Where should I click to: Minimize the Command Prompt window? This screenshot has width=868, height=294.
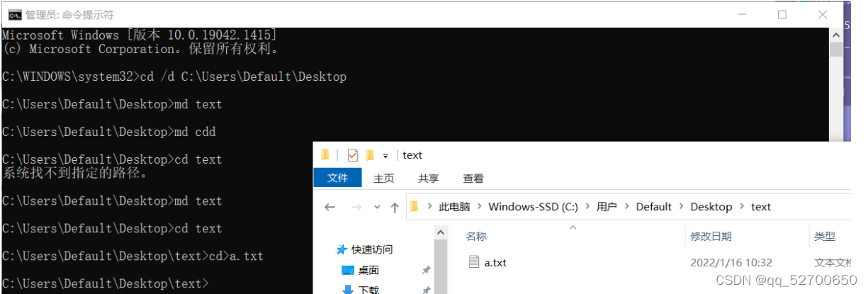point(742,14)
